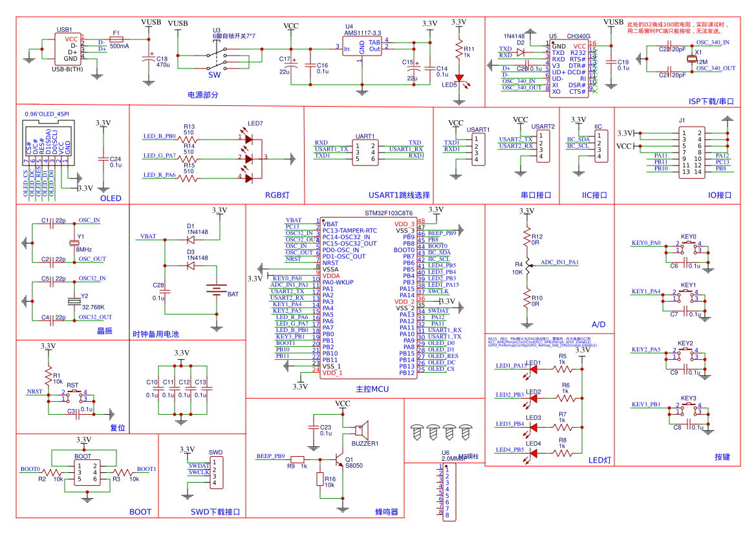Click the ISP下载/串口 section title

coord(711,101)
